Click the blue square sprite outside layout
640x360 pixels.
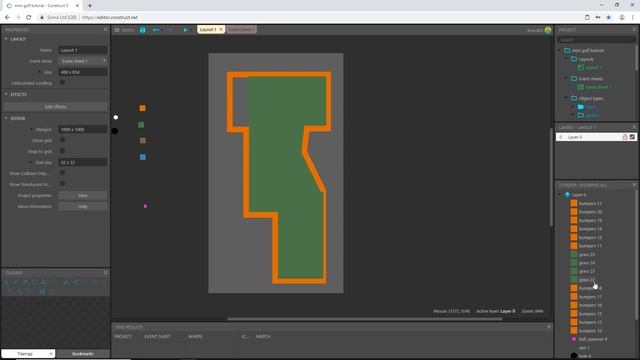pyautogui.click(x=143, y=157)
